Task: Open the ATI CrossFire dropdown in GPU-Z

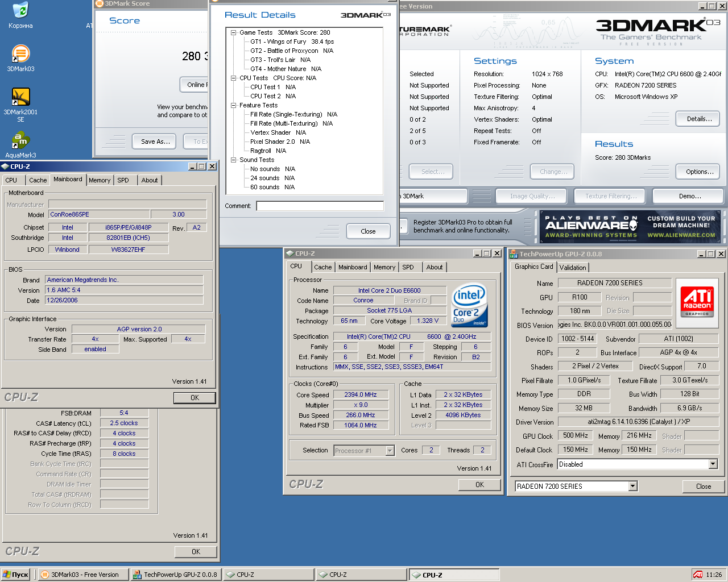Action: [x=713, y=464]
